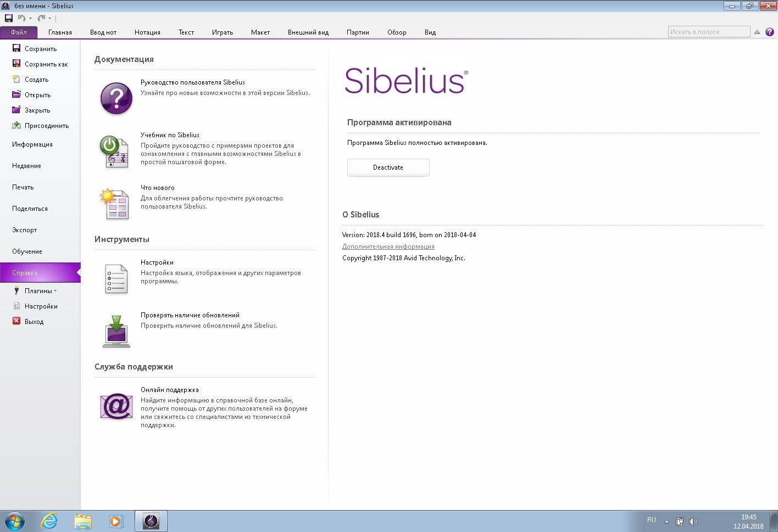The width and height of the screenshot is (778, 532).
Task: Click the Закрыть folder icon
Action: click(16, 110)
